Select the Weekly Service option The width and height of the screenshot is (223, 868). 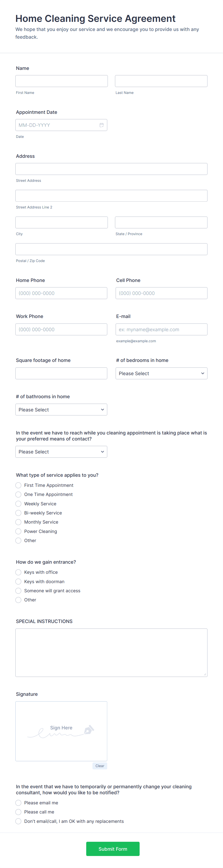tap(18, 503)
